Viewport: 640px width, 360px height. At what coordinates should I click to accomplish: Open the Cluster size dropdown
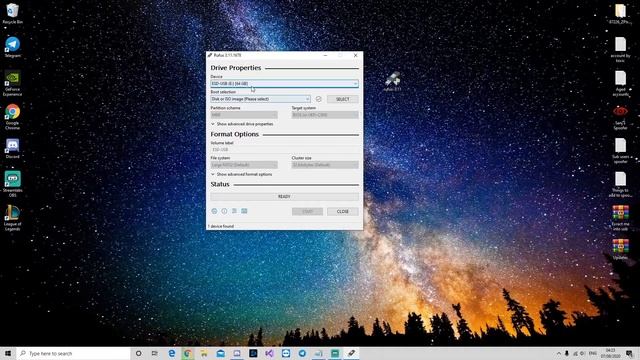(x=325, y=165)
